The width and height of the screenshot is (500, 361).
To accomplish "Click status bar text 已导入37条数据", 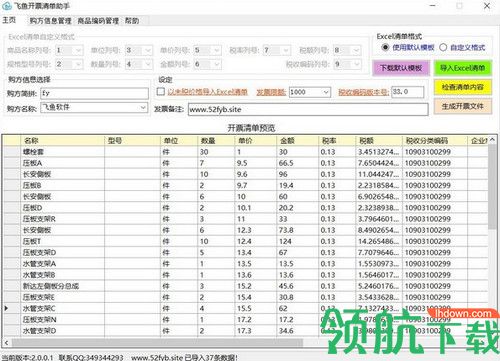I will point(211,357).
